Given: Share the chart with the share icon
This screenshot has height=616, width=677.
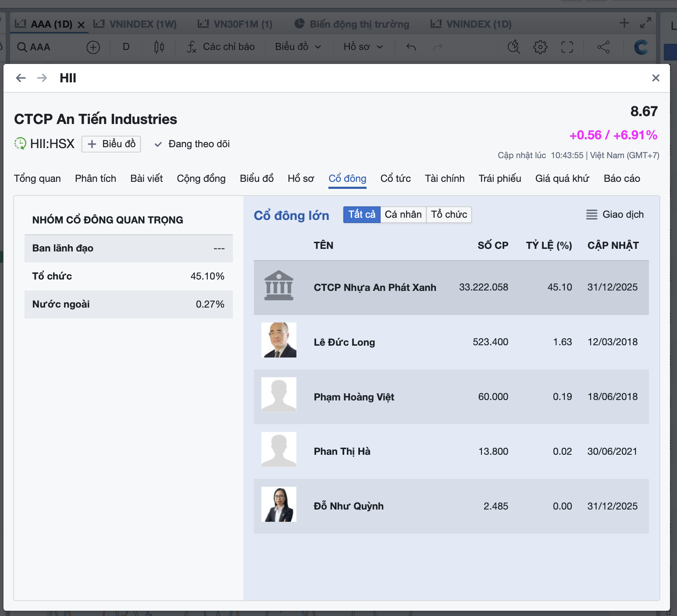Looking at the screenshot, I should coord(603,47).
